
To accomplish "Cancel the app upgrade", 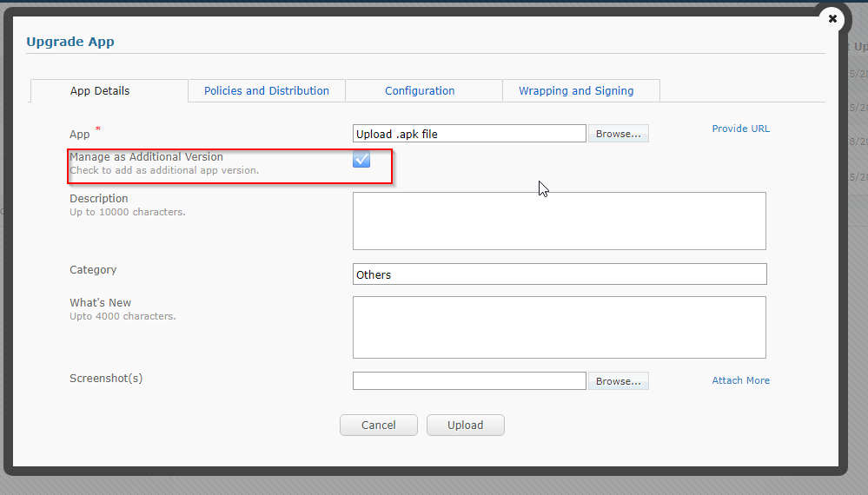I will point(379,425).
